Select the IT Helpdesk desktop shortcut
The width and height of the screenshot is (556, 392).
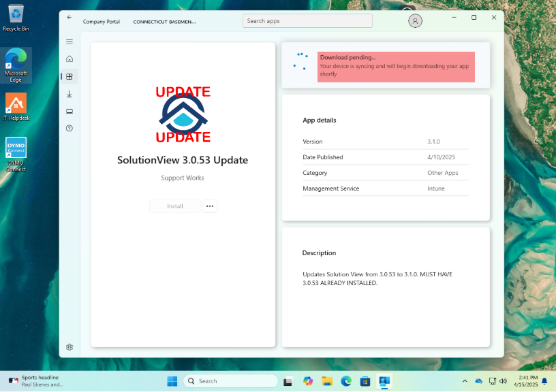click(x=16, y=107)
